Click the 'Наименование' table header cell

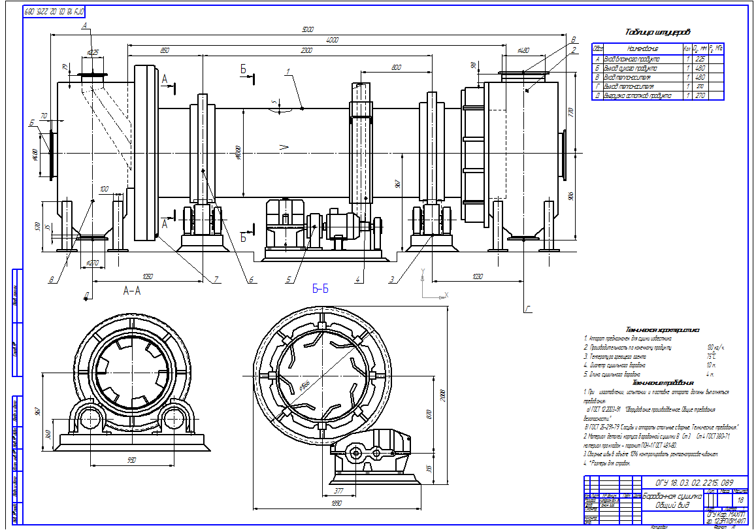tap(643, 48)
